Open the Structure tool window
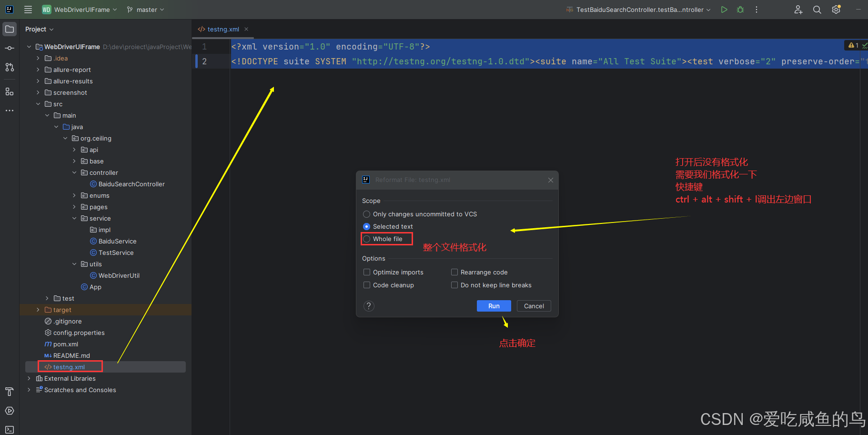868x435 pixels. [10, 91]
